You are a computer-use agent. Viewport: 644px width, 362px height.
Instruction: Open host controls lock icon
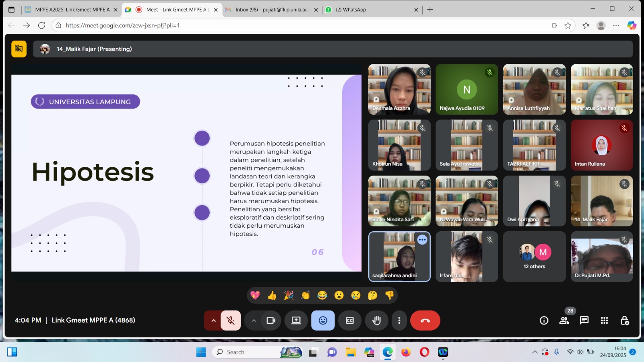(625, 321)
